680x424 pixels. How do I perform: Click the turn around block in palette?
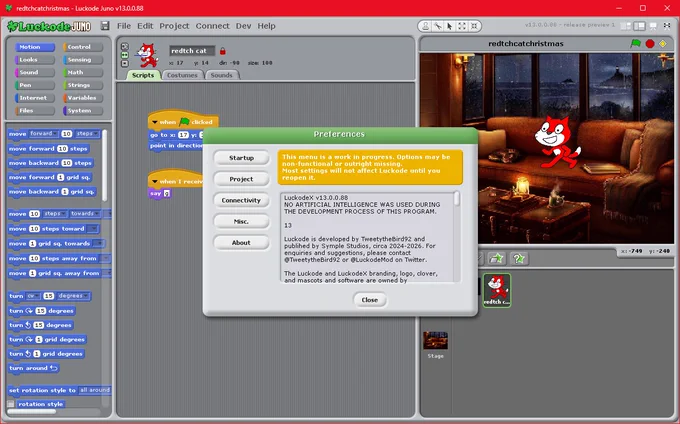pyautogui.click(x=33, y=368)
